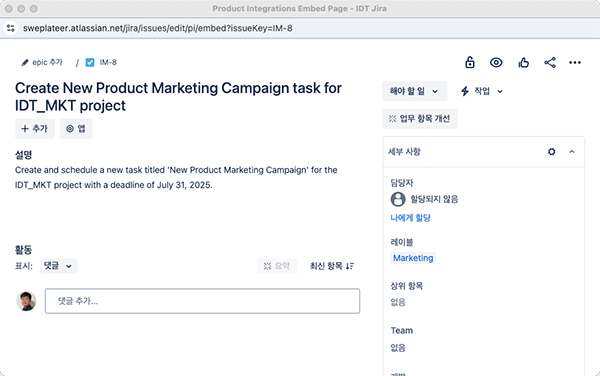Click the '세부 사항' panel title
The width and height of the screenshot is (600, 376).
point(404,151)
